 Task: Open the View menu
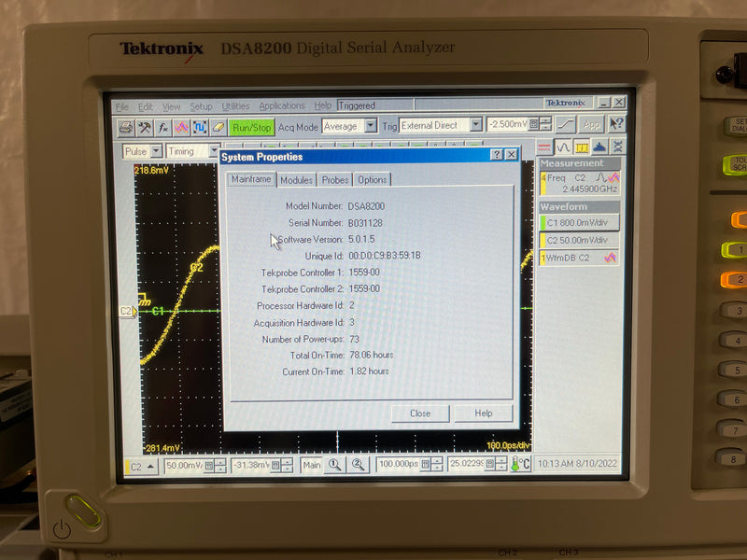click(172, 106)
